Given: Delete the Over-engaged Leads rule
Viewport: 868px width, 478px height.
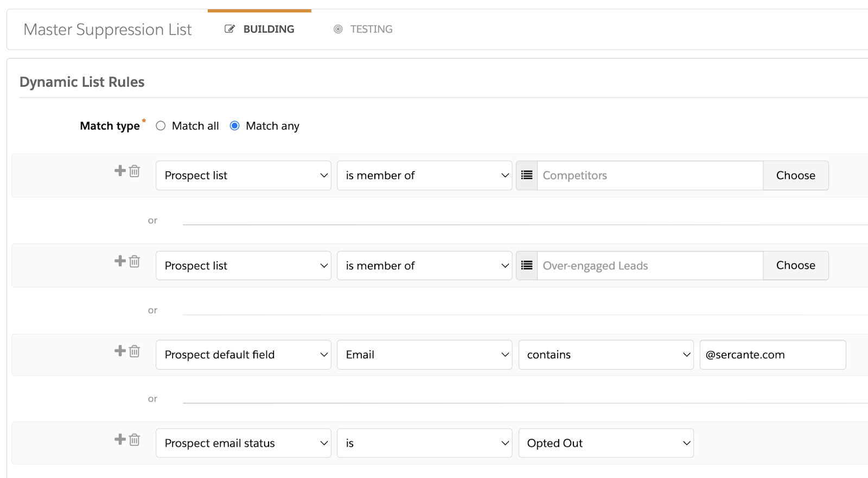Looking at the screenshot, I should [135, 261].
